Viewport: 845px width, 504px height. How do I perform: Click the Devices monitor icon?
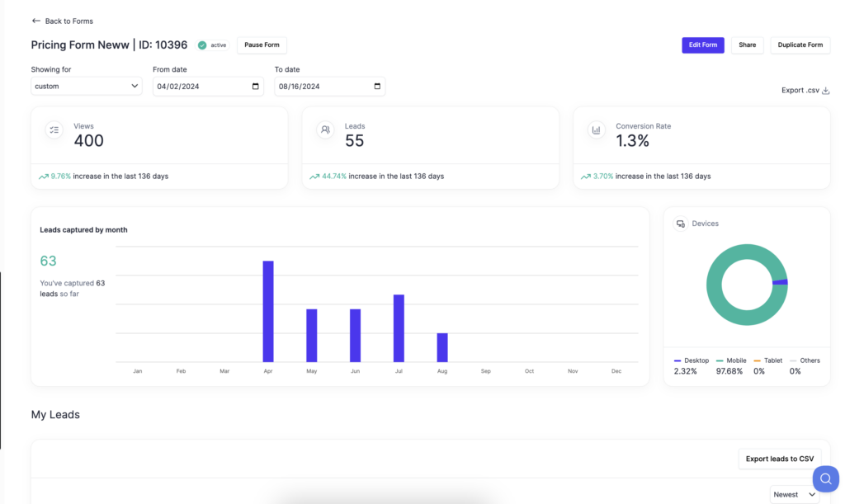681,224
